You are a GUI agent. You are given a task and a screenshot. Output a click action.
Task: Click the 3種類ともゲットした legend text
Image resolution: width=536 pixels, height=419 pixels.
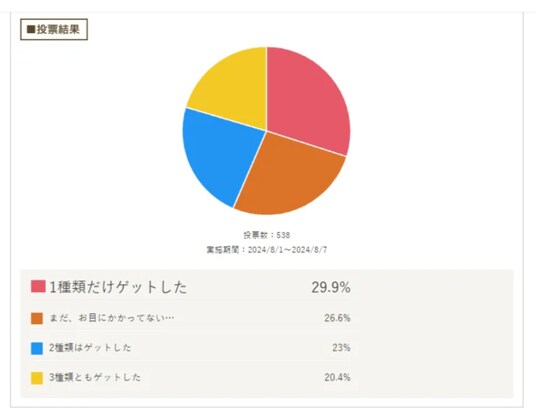95,378
